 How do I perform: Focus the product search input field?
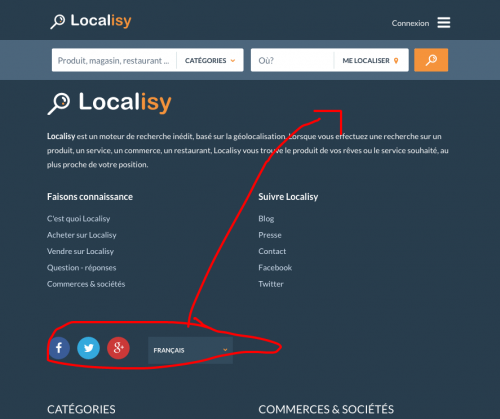114,60
